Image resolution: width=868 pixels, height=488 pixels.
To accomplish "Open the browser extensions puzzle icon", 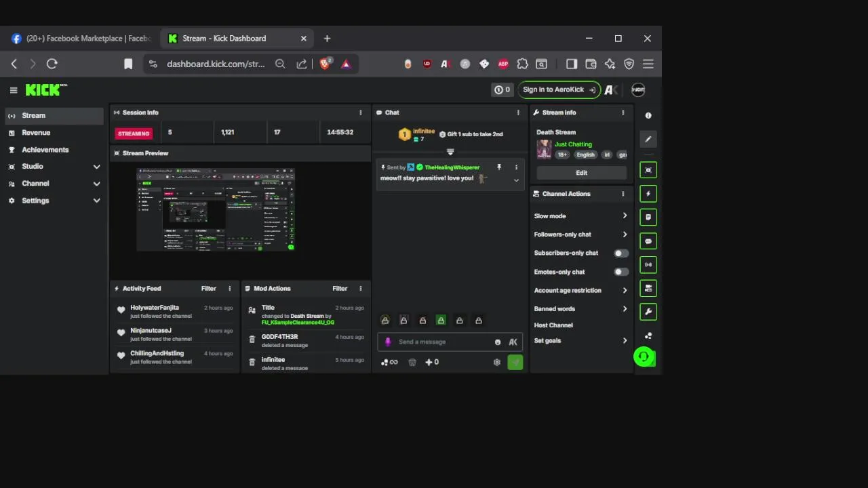I will click(522, 64).
